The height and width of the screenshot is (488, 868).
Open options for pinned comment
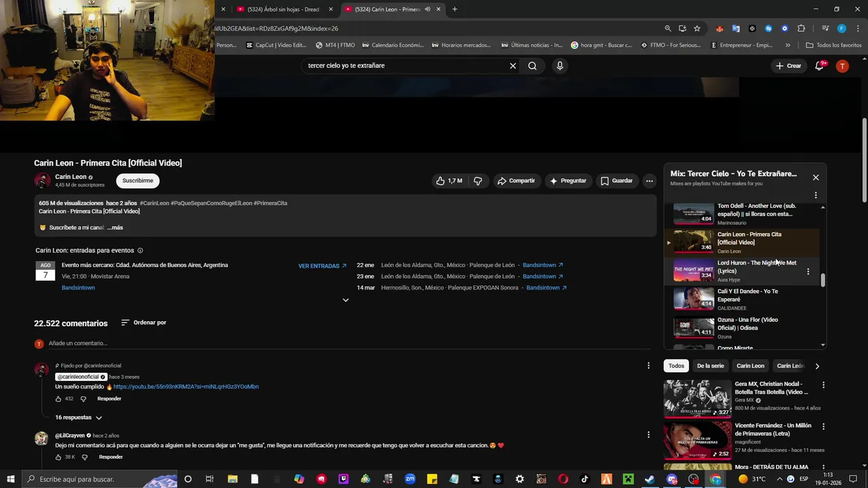648,365
